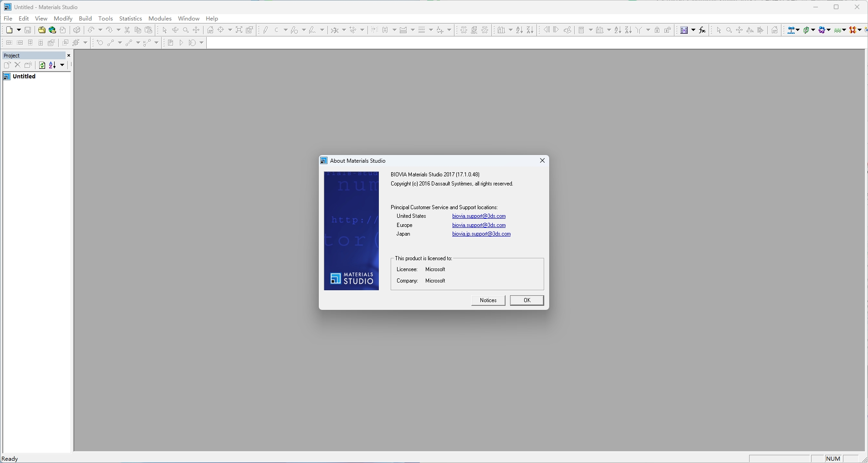Click the Materials Studio splash image in dialog
The image size is (868, 463).
(x=351, y=231)
